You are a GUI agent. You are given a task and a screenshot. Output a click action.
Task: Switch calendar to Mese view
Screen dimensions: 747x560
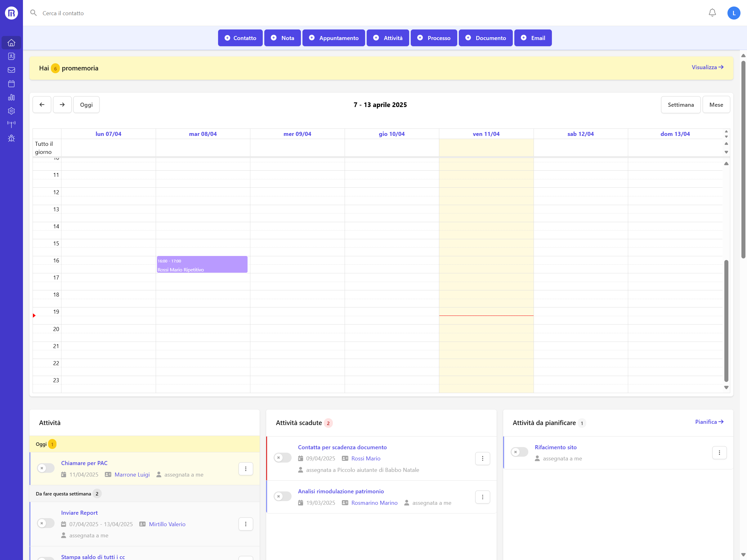tap(716, 105)
